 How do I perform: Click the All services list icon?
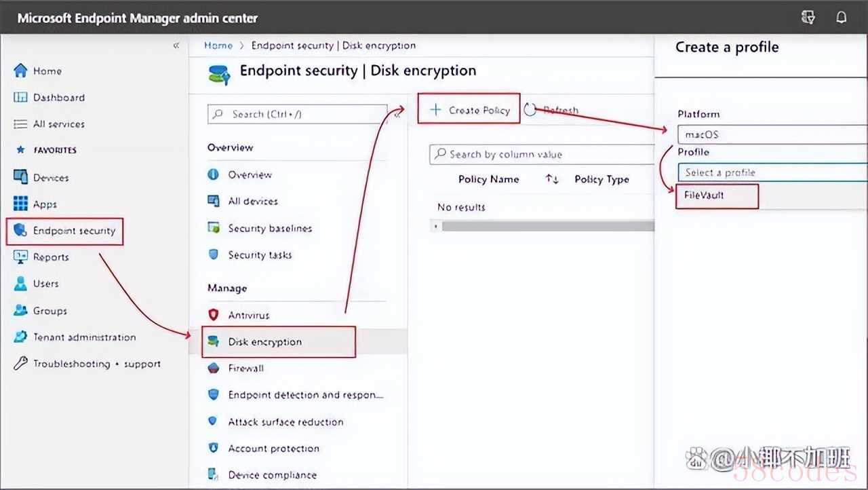(x=20, y=124)
